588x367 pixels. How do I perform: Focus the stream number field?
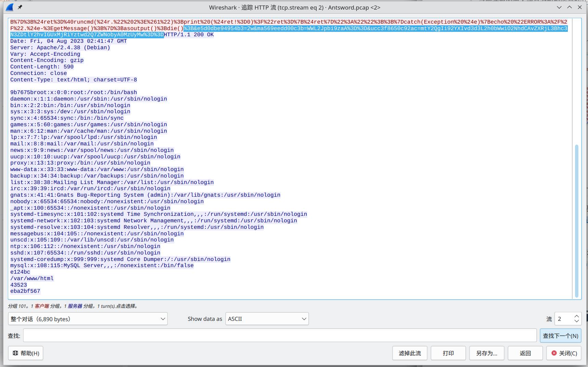click(x=564, y=319)
